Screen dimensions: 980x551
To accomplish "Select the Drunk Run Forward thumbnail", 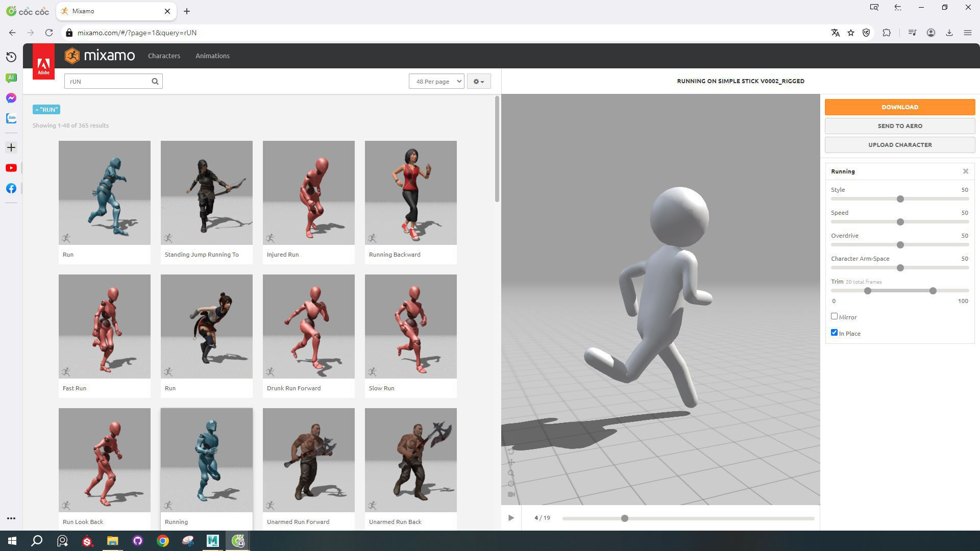I will pyautogui.click(x=309, y=327).
